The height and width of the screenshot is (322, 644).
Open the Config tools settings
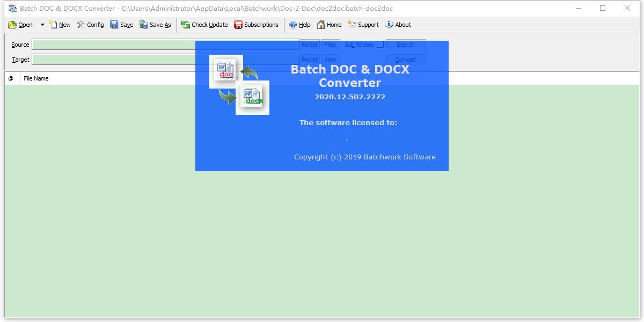click(90, 25)
